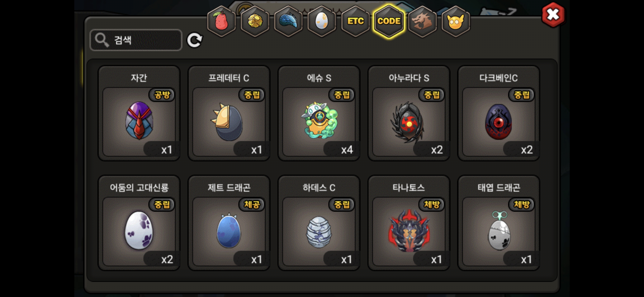Select the 자간 egg card
This screenshot has width=644, height=297.
pyautogui.click(x=139, y=113)
